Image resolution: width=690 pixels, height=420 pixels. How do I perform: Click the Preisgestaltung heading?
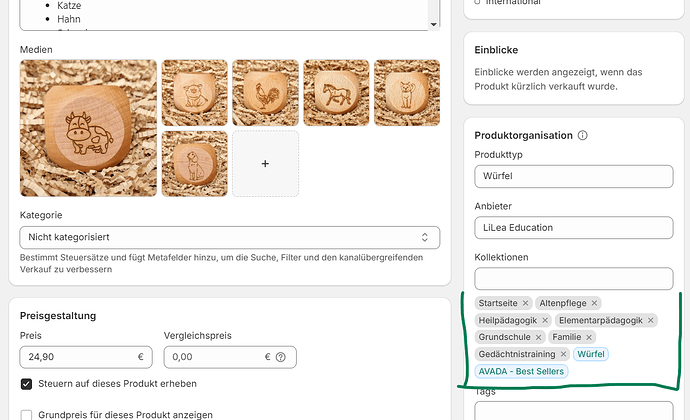tap(58, 316)
